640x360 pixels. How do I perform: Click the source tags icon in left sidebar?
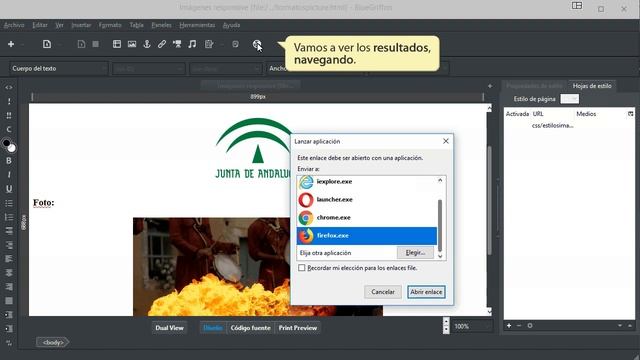coord(9,87)
